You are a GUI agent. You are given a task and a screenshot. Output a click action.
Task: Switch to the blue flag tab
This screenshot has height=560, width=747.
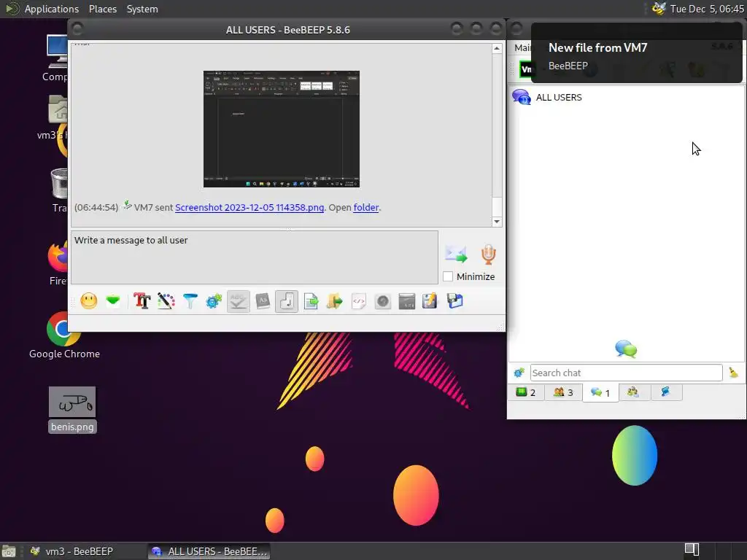665,392
